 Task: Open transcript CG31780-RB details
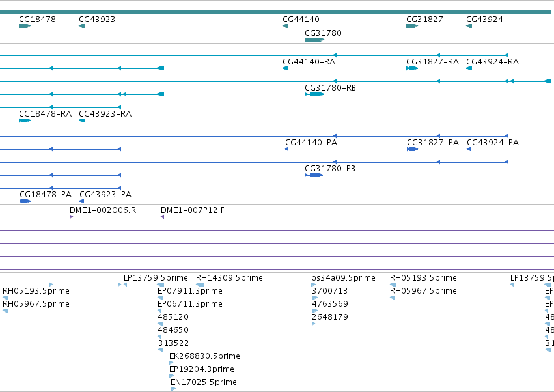(x=330, y=88)
